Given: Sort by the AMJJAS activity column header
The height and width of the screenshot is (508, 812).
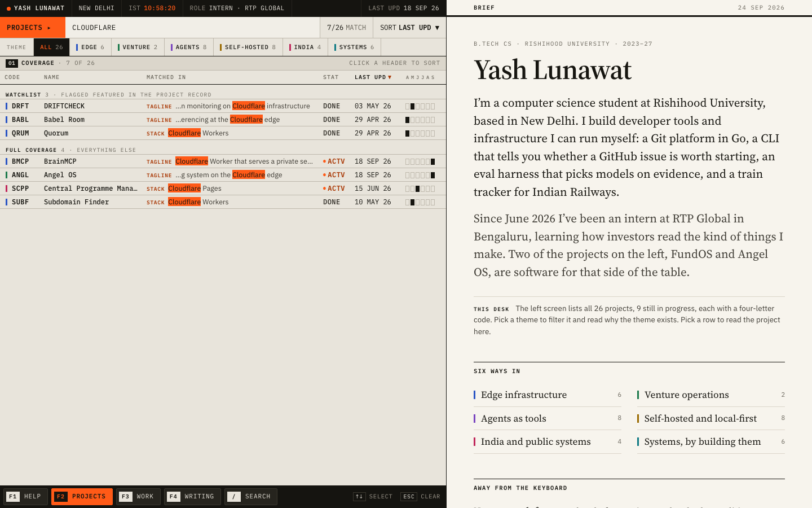Looking at the screenshot, I should 420,77.
